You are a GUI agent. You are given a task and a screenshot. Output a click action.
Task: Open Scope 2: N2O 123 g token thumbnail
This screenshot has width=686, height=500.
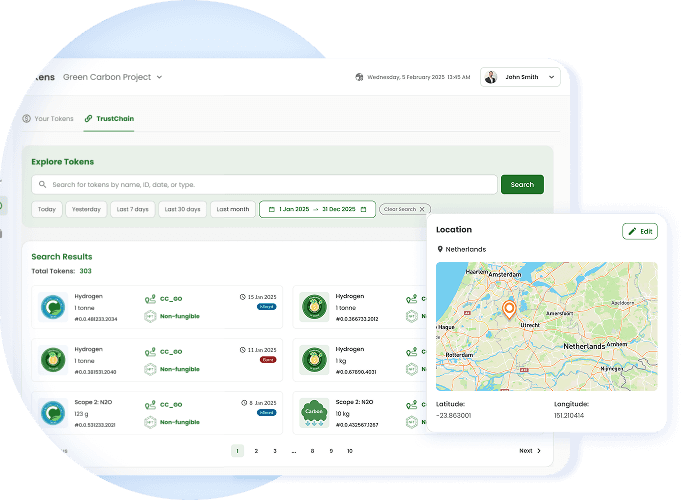click(x=53, y=413)
